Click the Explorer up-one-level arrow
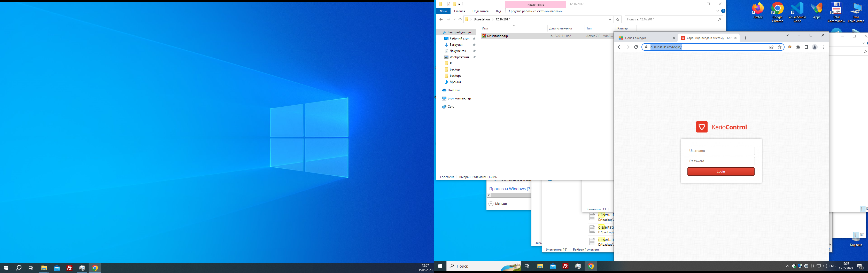Screen dimensions: 868x273 click(x=460, y=20)
